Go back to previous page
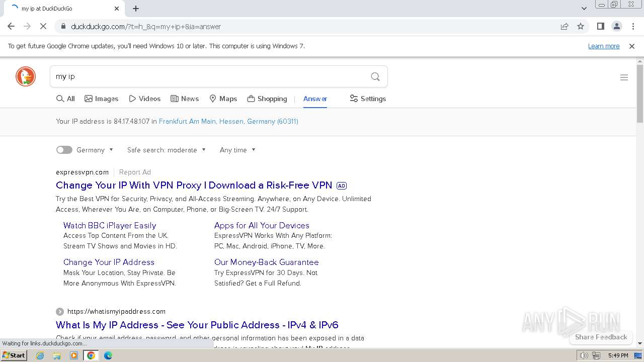Screen dimensions: 644x362 pos(11,26)
